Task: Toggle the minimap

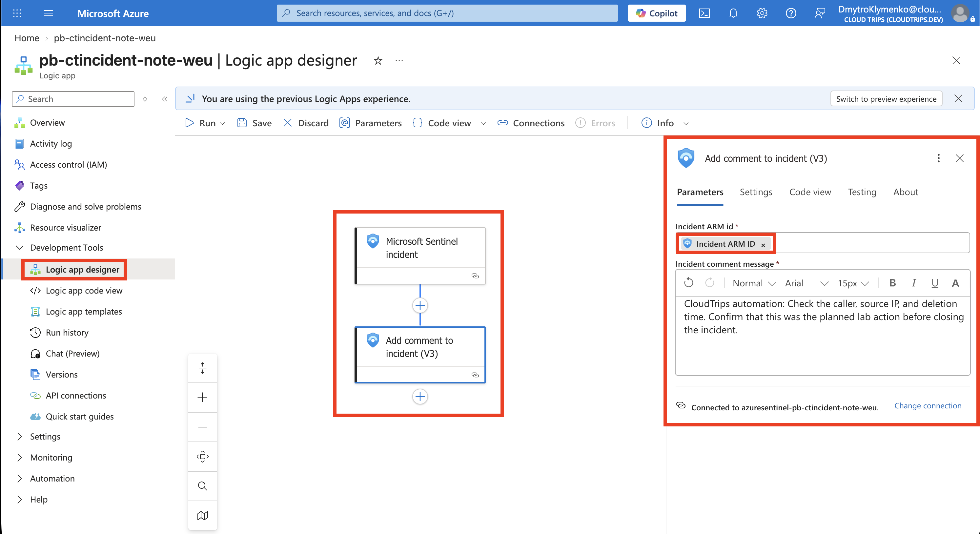Action: [x=203, y=515]
